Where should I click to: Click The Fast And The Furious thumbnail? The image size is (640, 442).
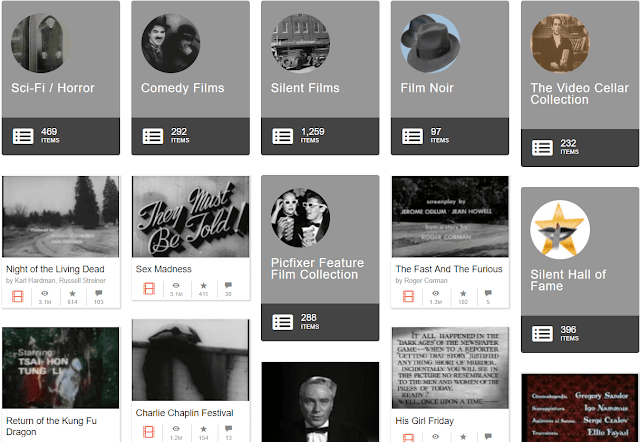450,217
